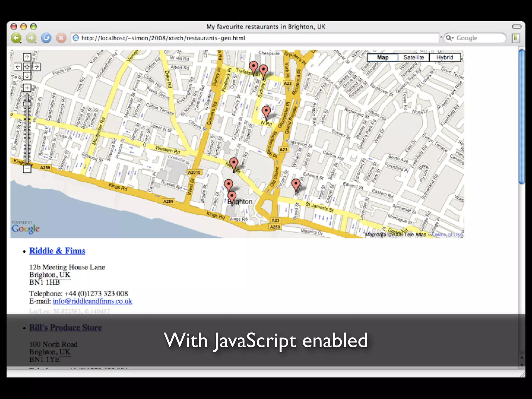Pan the map right with arrow
The width and height of the screenshot is (532, 399).
pos(37,67)
